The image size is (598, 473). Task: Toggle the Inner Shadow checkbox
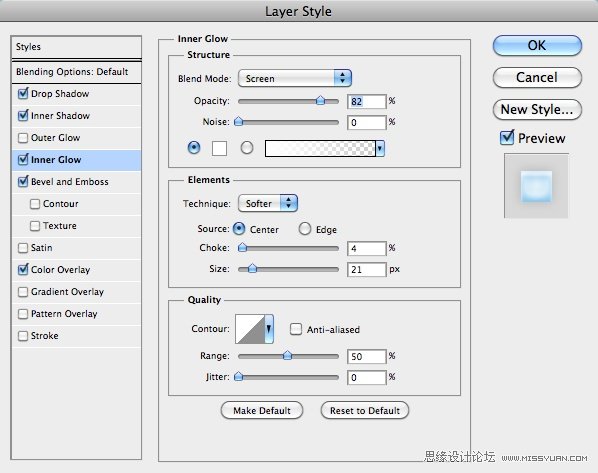pos(23,116)
